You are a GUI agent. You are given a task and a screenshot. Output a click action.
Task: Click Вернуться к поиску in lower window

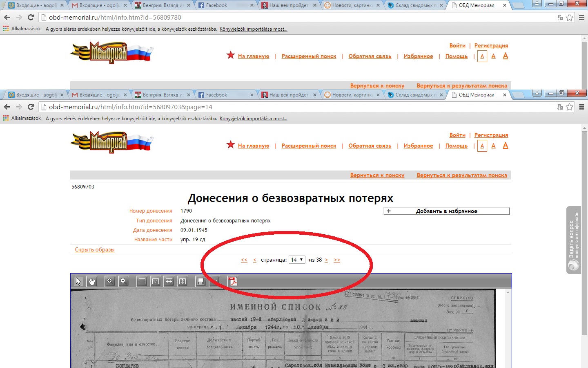click(377, 175)
